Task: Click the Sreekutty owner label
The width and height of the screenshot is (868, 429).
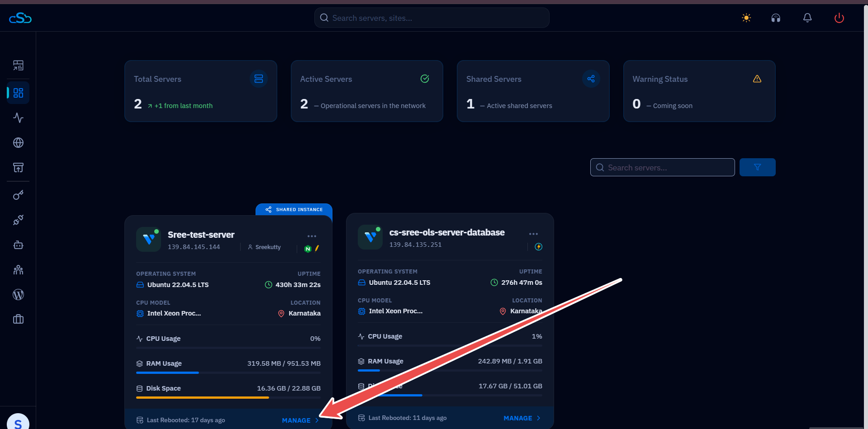Action: 265,247
